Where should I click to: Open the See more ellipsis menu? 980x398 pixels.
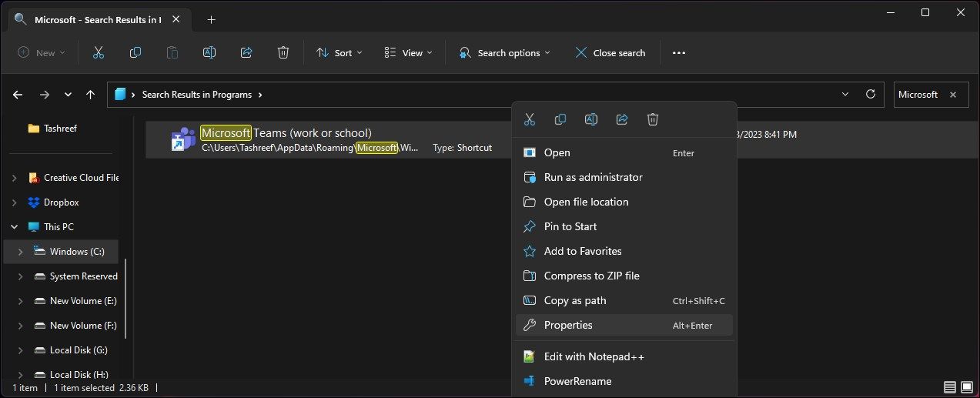pyautogui.click(x=678, y=52)
